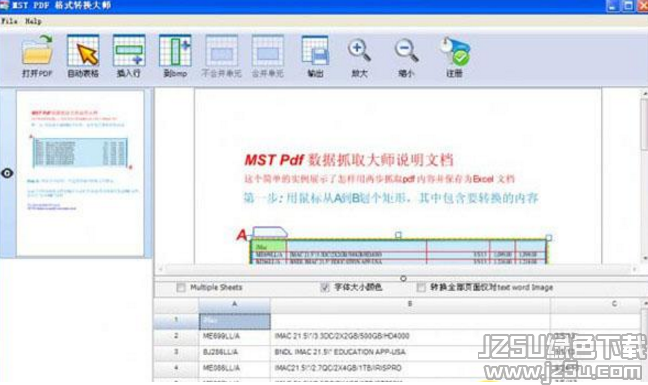Open the File menu
Screen dimensions: 648x385
tap(9, 21)
